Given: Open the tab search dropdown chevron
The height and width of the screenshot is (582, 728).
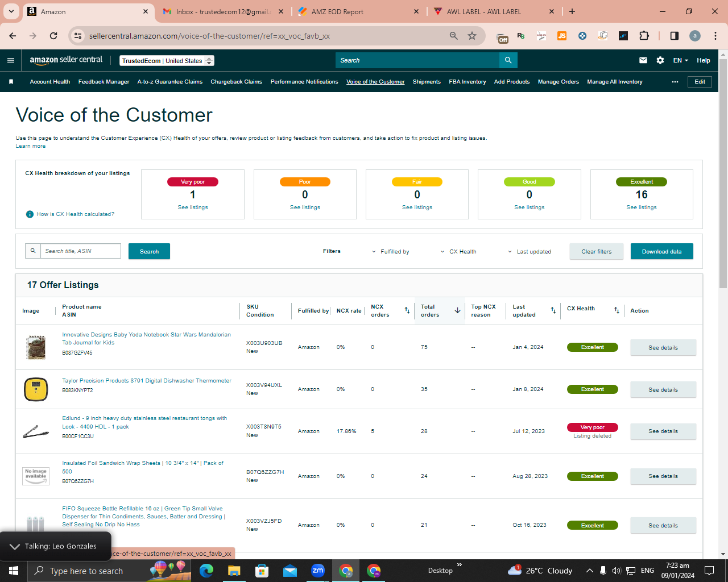Looking at the screenshot, I should [x=11, y=11].
